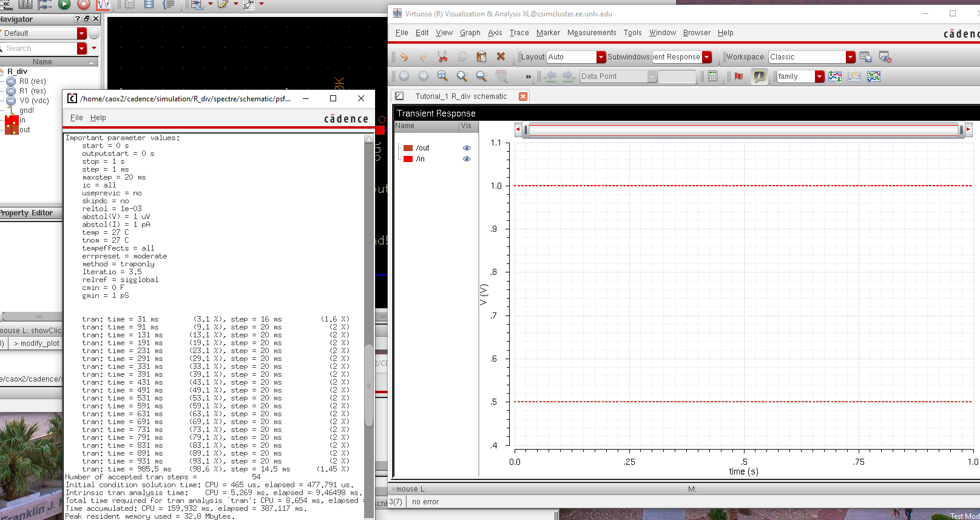Click the Undo icon in Visualization toolbar
The height and width of the screenshot is (520, 980).
404,57
